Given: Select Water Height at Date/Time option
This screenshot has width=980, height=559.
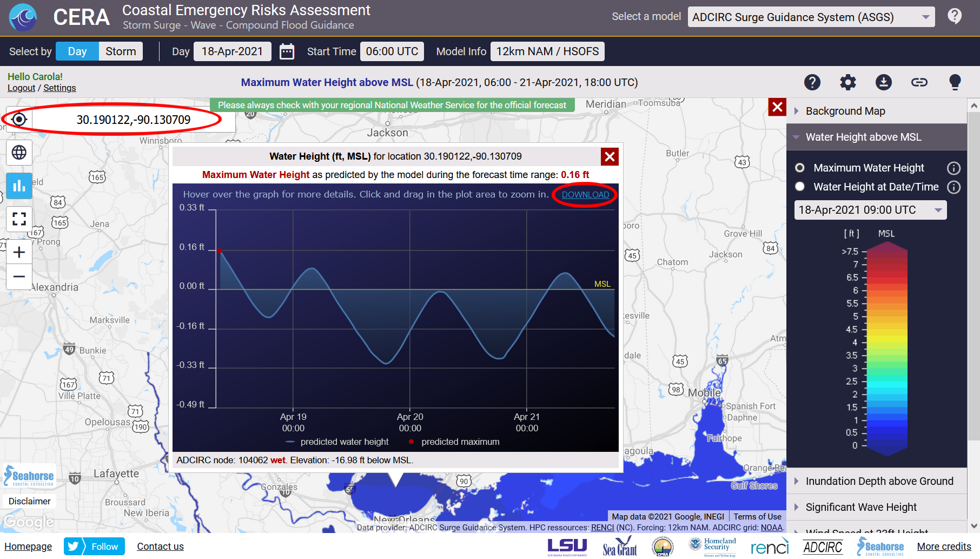Looking at the screenshot, I should (799, 187).
